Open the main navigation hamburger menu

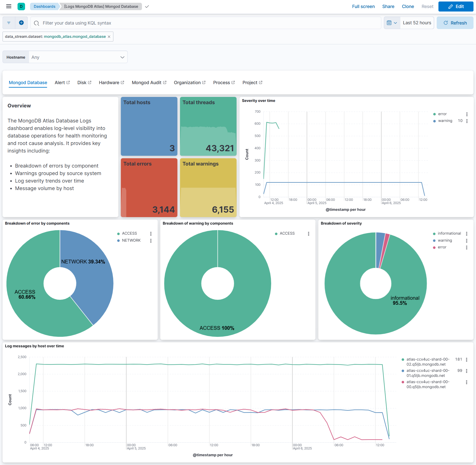pos(9,6)
